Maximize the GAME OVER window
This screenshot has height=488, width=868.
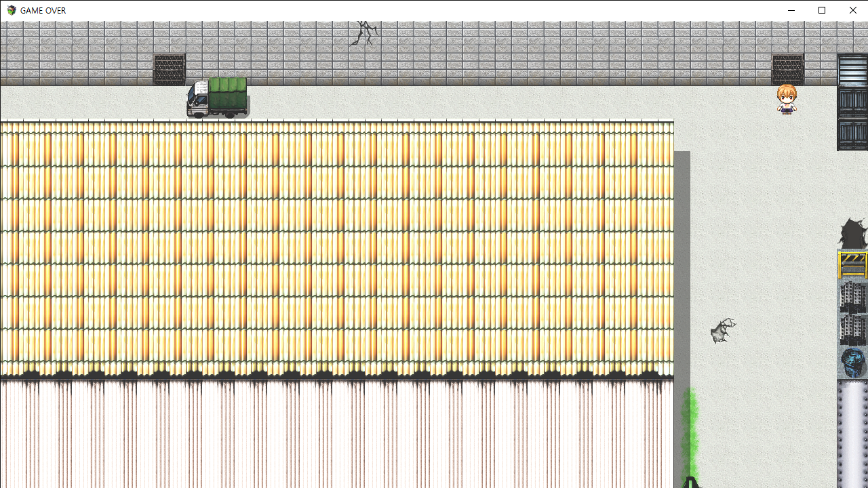pyautogui.click(x=822, y=10)
